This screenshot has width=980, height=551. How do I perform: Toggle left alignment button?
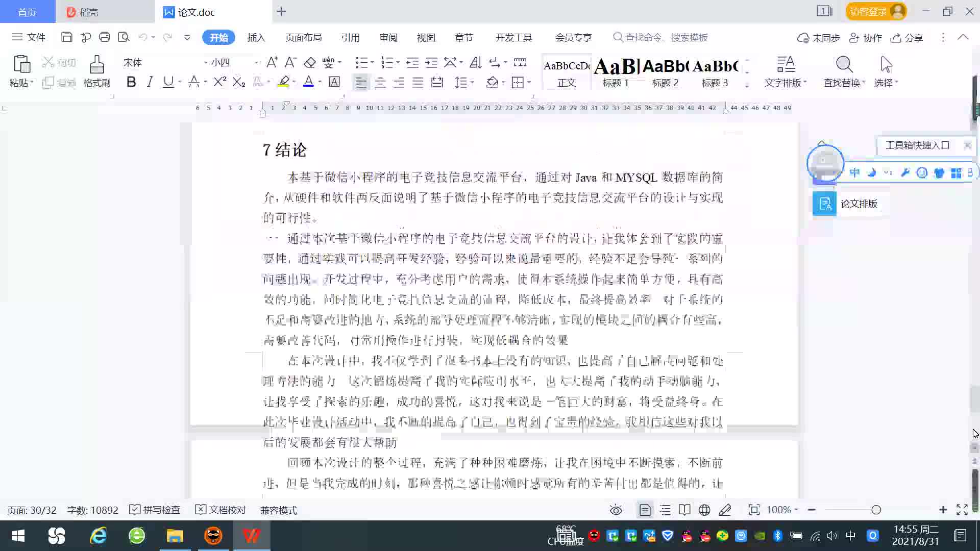pyautogui.click(x=361, y=82)
